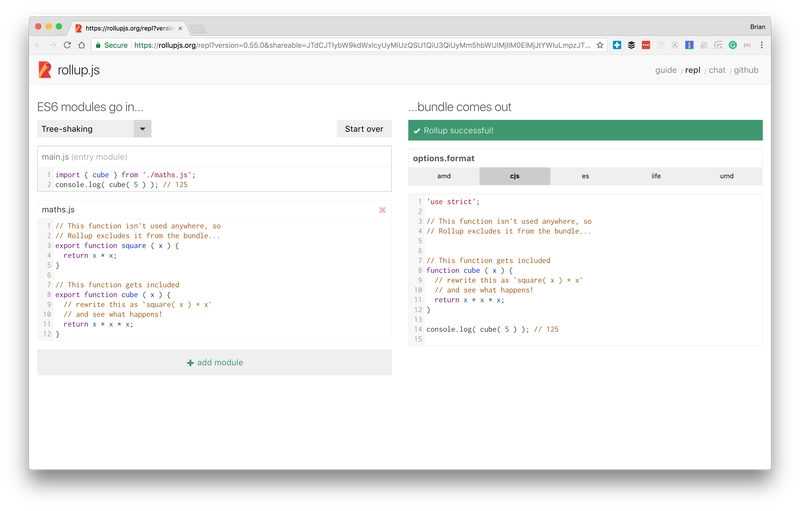This screenshot has height=511, width=800.
Task: Open the chat link
Action: point(717,70)
